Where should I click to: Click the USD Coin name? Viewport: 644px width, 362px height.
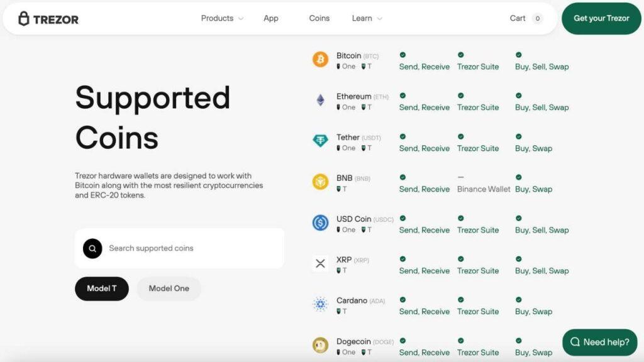[x=353, y=219]
